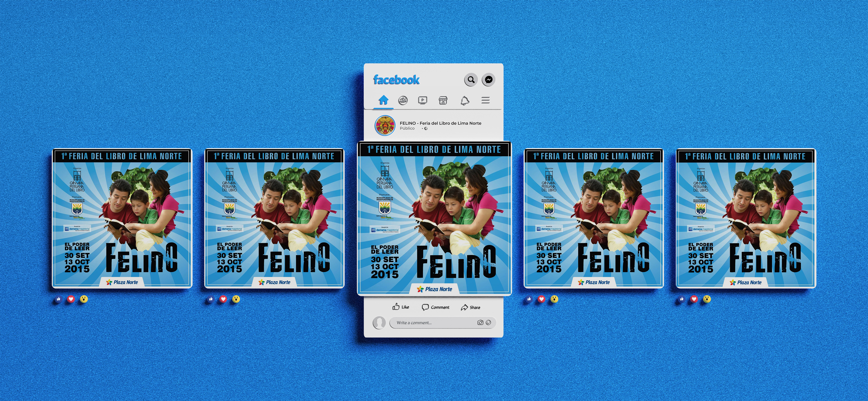Switch to the Watch video tab

click(422, 100)
